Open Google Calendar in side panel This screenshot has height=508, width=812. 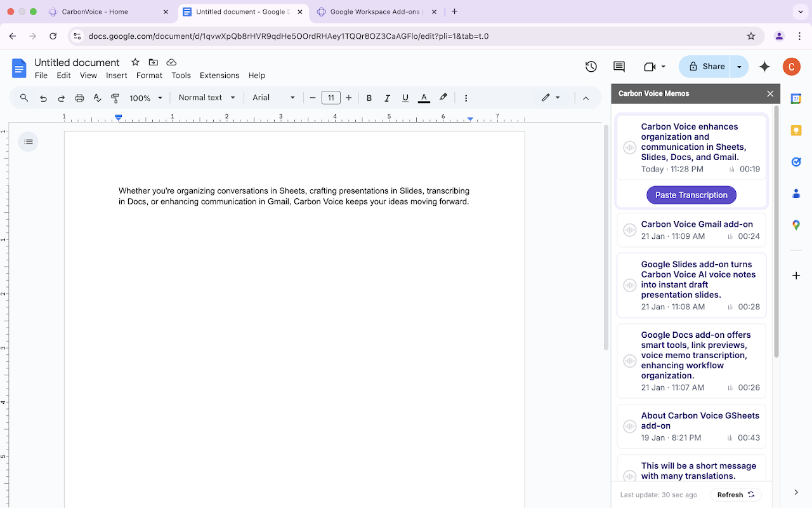[796, 98]
